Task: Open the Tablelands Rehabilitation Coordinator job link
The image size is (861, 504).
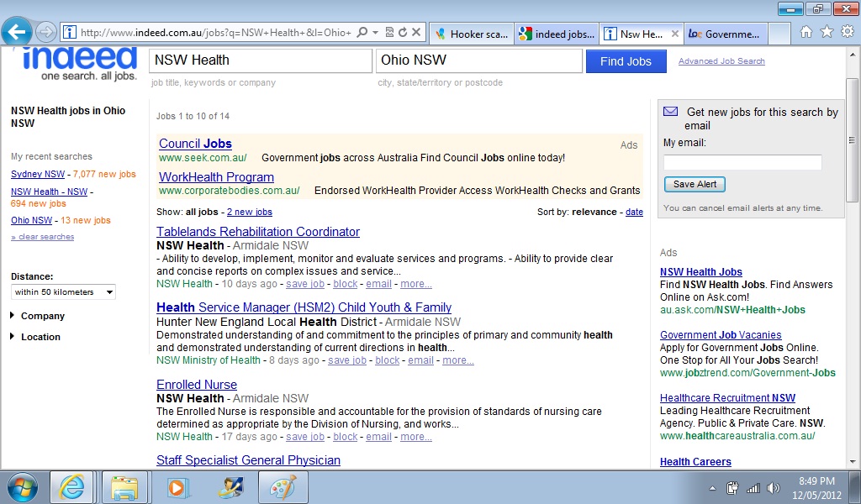Action: 258,232
